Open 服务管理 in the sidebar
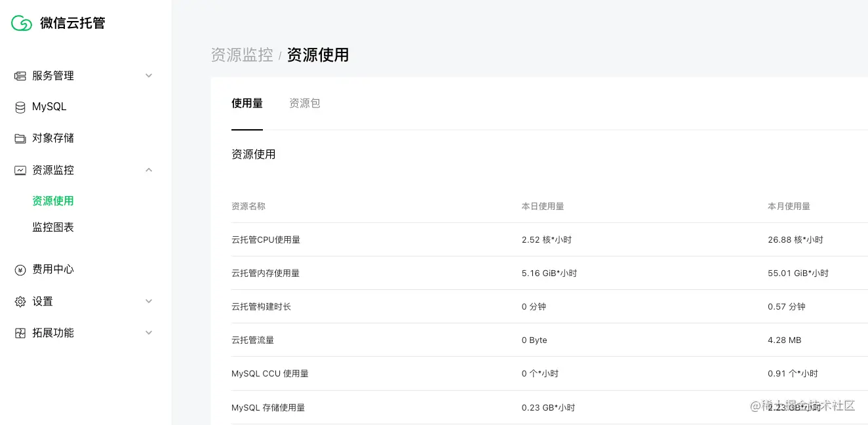 [x=53, y=75]
